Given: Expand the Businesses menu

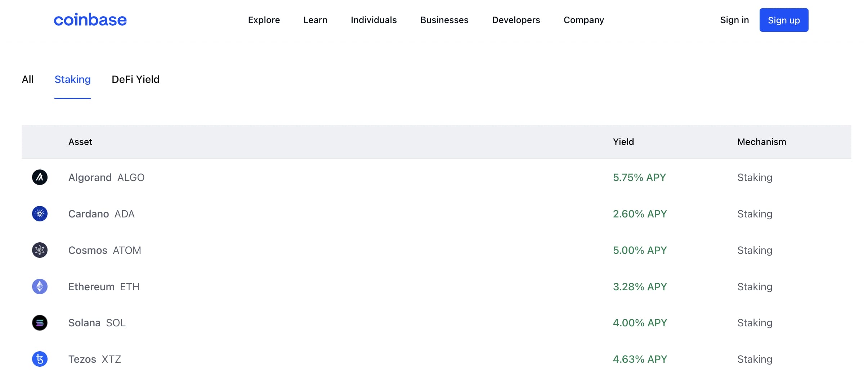Looking at the screenshot, I should 444,20.
